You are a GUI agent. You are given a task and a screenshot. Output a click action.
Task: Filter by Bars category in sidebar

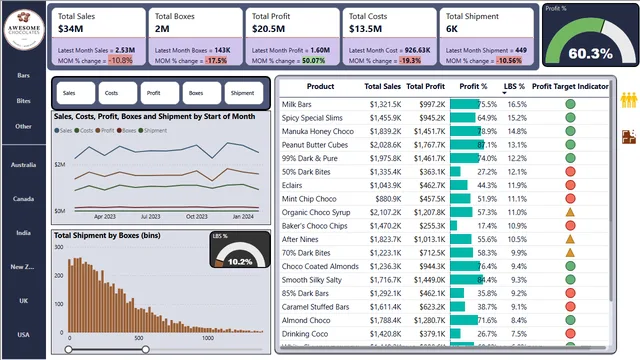[24, 76]
